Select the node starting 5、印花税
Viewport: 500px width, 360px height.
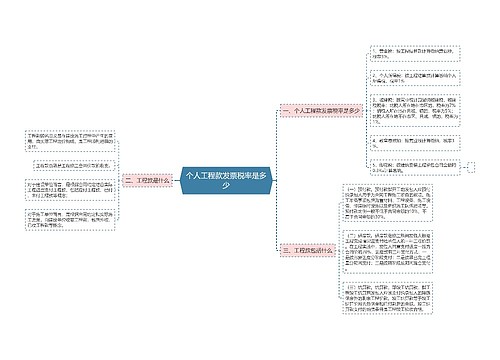tap(415, 167)
